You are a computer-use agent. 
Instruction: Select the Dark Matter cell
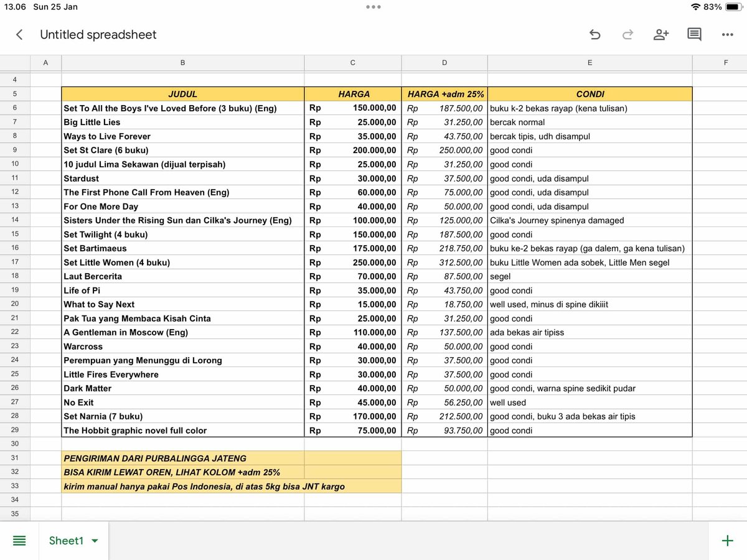(183, 388)
